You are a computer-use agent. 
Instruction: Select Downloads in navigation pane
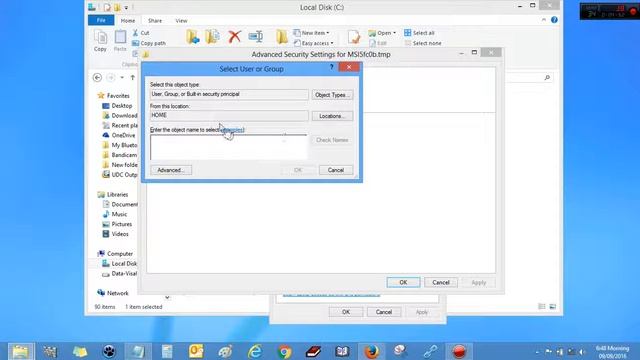(x=120, y=116)
